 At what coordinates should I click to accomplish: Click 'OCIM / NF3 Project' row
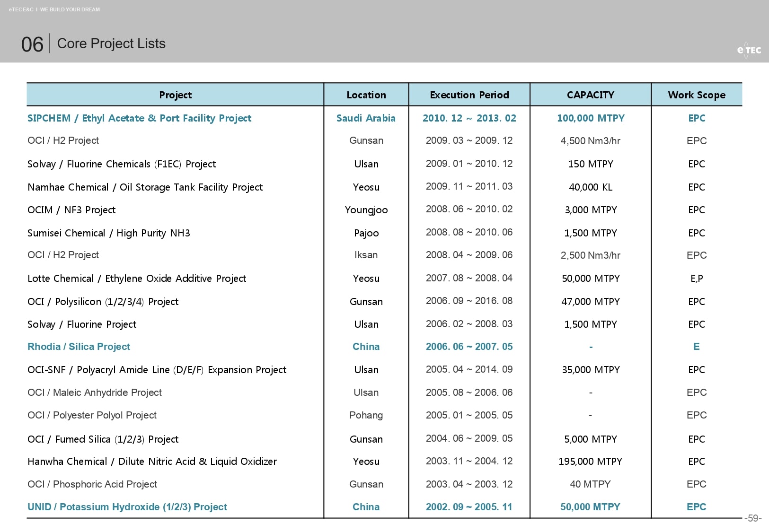tap(71, 210)
